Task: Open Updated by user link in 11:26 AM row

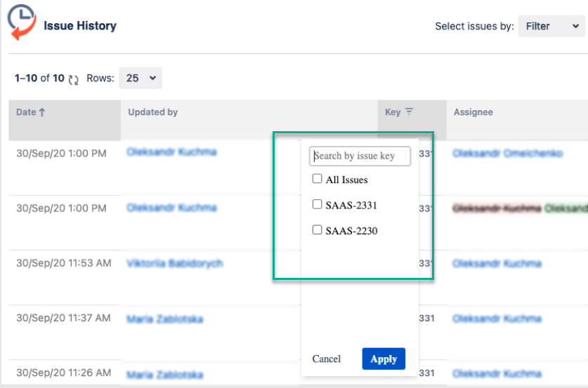Action: point(164,375)
